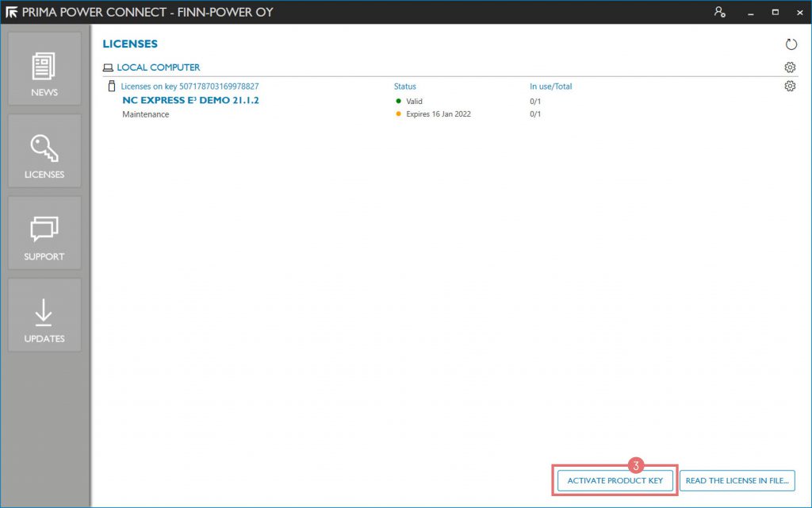Click the USB key icon beside license number
812x508 pixels.
point(112,86)
